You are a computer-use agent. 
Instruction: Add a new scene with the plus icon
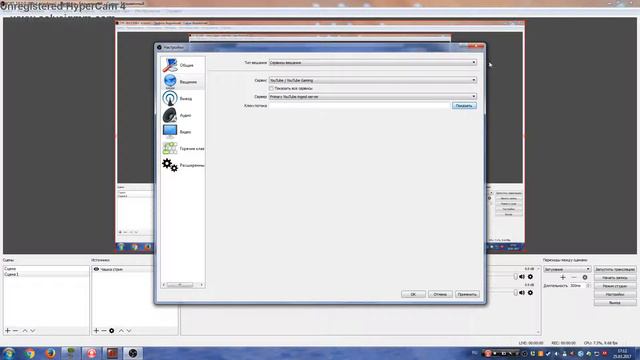tap(8, 330)
